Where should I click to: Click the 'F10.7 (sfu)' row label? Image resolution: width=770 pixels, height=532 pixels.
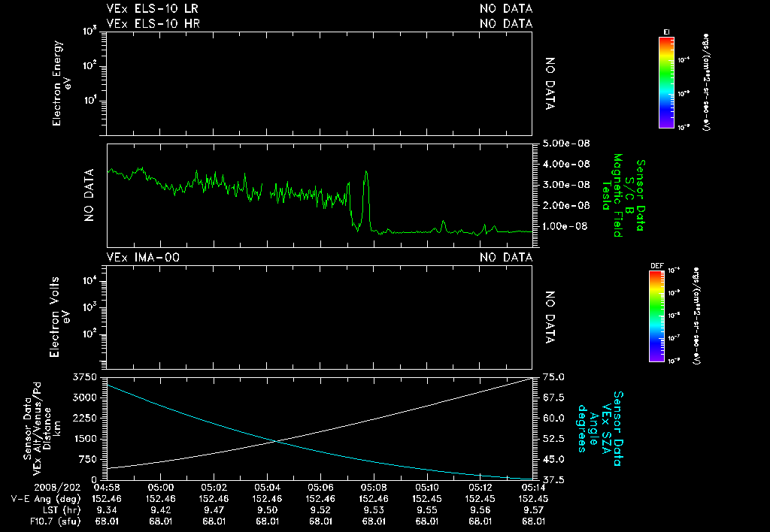tap(55, 521)
